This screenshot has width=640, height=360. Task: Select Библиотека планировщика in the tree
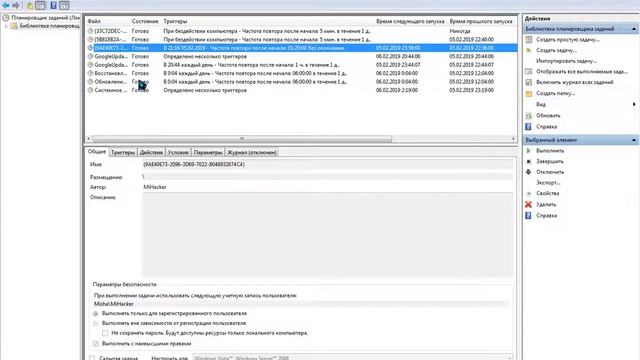pos(49,26)
